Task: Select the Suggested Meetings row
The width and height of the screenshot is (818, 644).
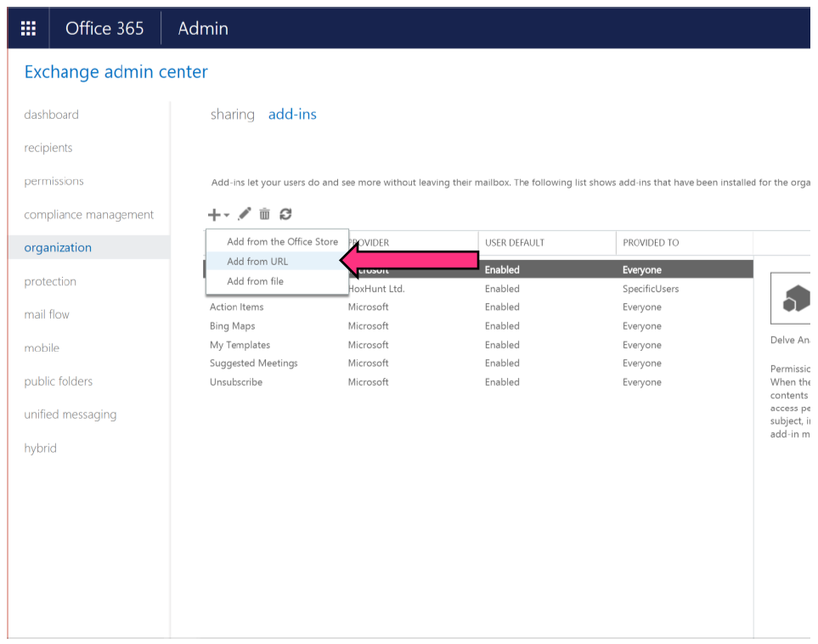Action: 478,363
